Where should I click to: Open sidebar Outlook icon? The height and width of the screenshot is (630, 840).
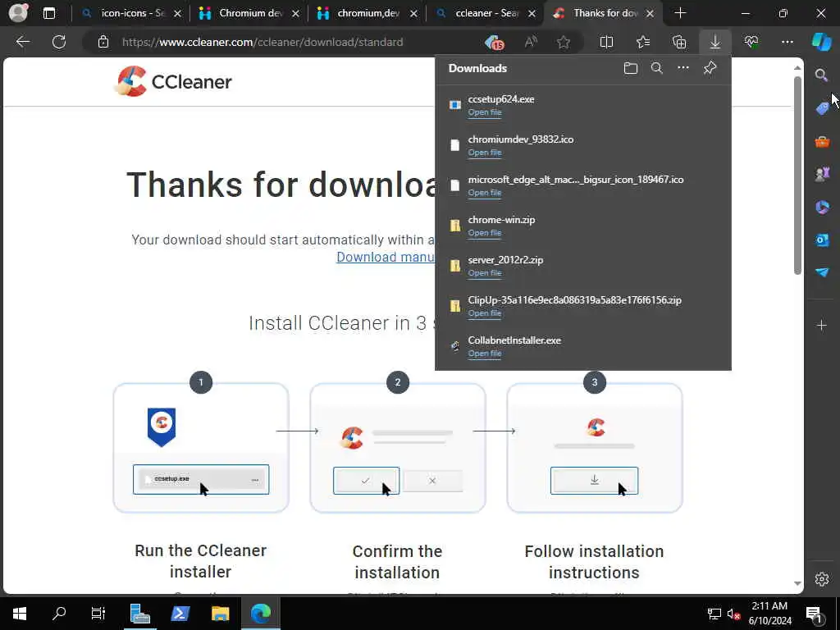(x=822, y=240)
